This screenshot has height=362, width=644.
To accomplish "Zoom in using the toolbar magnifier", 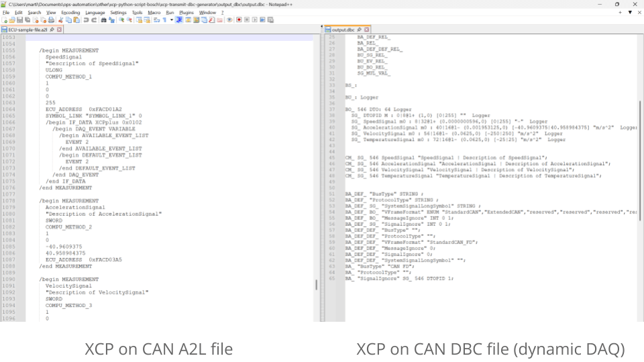I will pos(121,19).
